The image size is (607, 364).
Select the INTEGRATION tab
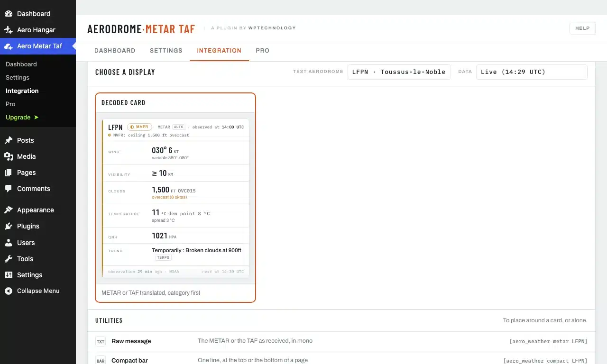click(x=219, y=51)
